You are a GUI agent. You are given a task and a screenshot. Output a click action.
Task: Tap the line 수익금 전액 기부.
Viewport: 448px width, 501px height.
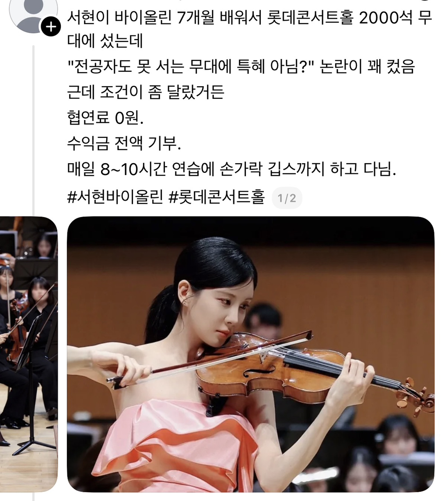click(x=124, y=143)
